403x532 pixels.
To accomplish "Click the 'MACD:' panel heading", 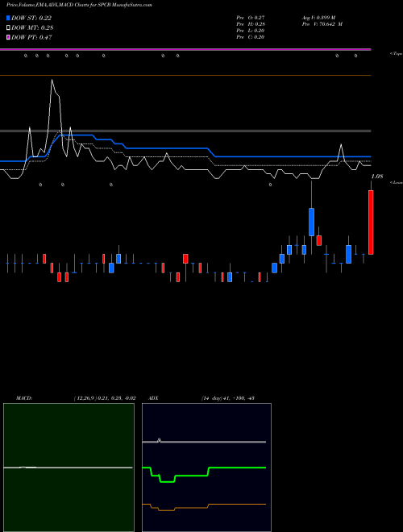I will tap(24, 398).
